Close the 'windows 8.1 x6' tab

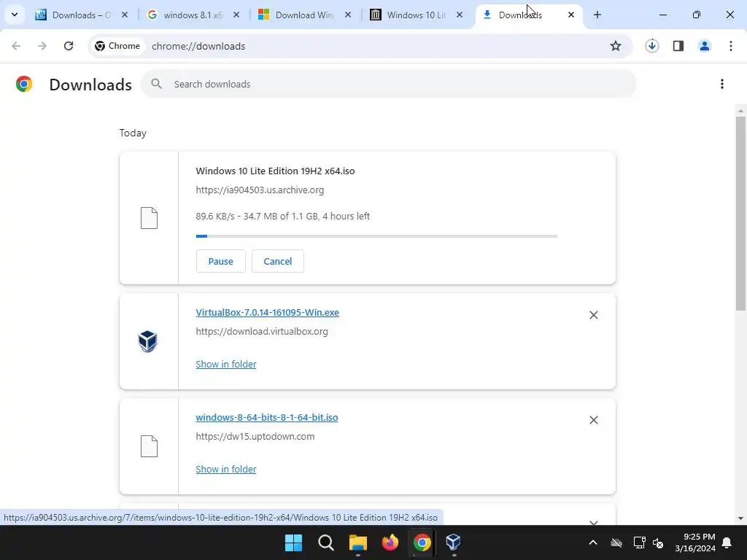(236, 15)
